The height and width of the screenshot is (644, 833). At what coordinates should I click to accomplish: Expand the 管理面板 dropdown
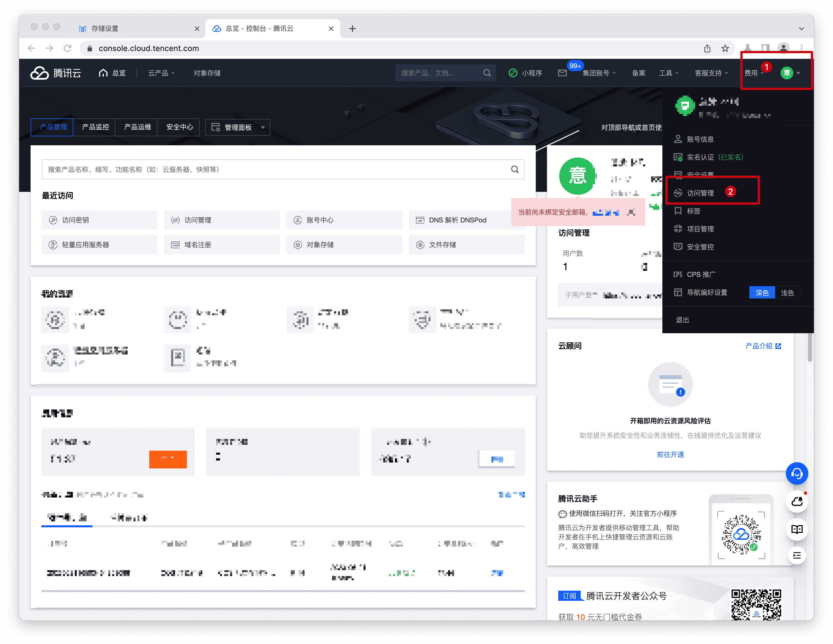click(x=238, y=127)
